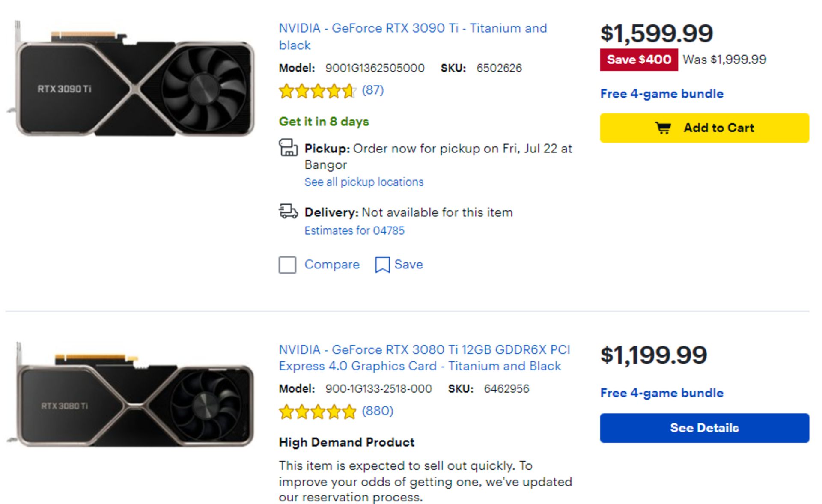Click the five-star rating of RTX 3080 Ti
The width and height of the screenshot is (822, 504).
tap(317, 411)
